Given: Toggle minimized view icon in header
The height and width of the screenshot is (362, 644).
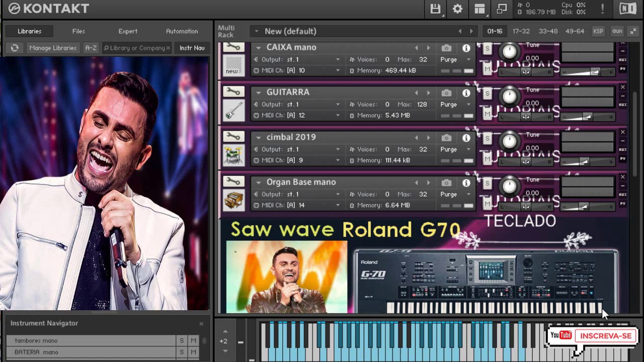Looking at the screenshot, I should tap(502, 9).
